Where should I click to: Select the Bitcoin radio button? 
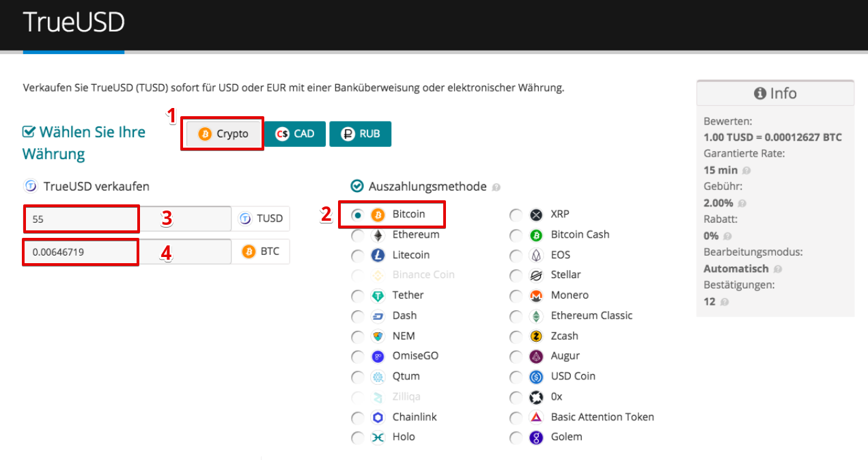357,215
